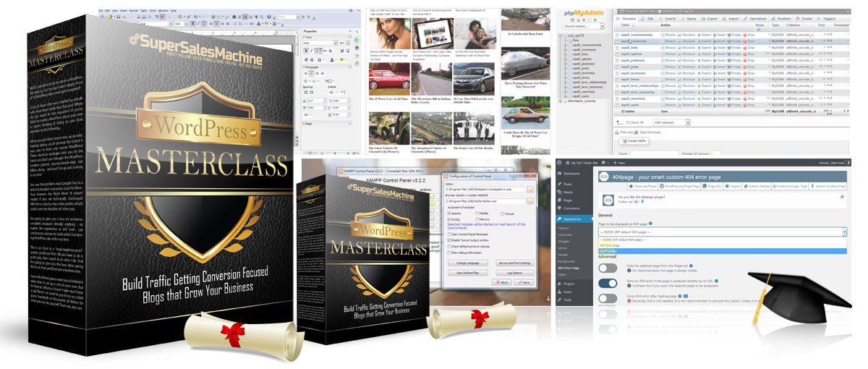Open the 'With selected:' dropdown

[671, 122]
